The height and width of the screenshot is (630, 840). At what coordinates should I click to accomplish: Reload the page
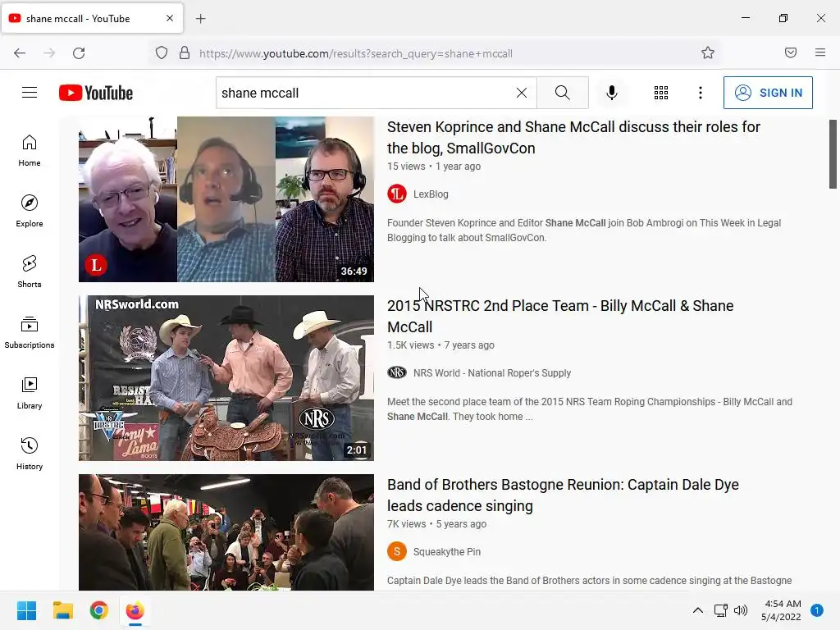tap(79, 52)
